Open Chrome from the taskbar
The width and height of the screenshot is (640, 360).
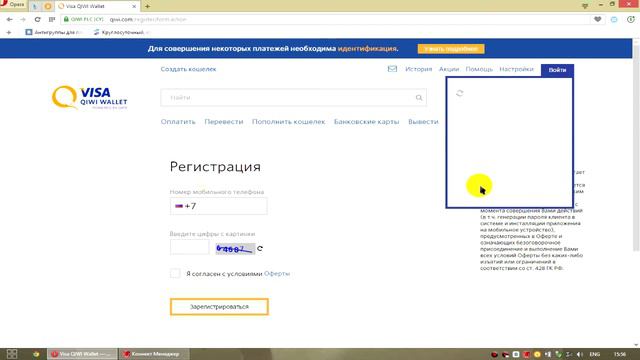pos(36,354)
